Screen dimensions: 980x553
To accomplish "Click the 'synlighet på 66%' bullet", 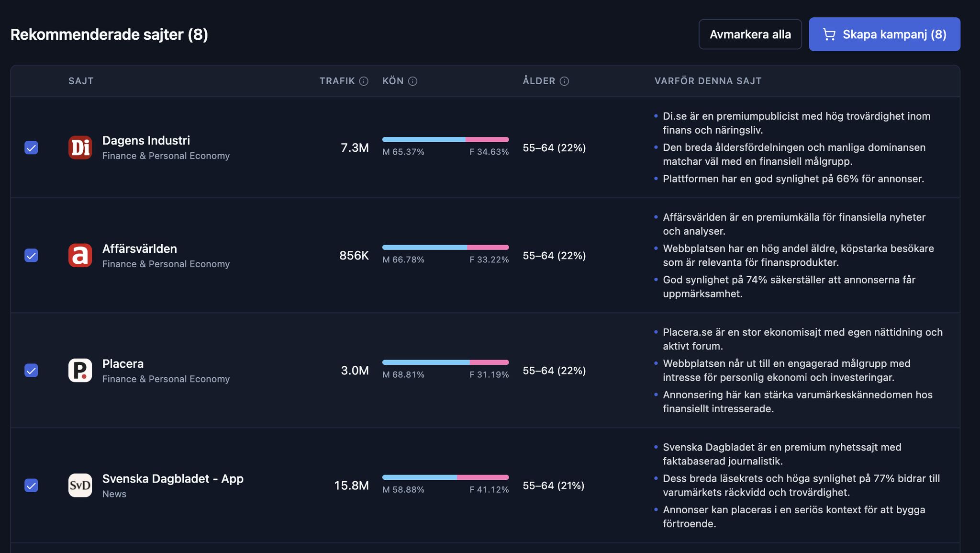I will tap(793, 179).
